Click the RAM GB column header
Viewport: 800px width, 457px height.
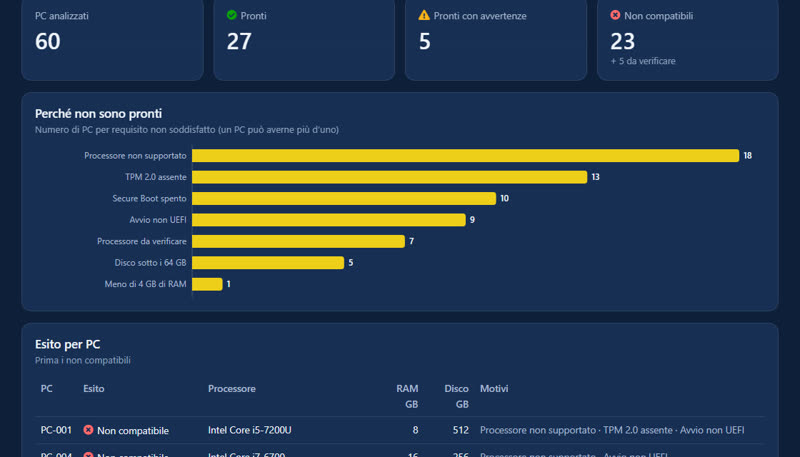click(x=407, y=396)
